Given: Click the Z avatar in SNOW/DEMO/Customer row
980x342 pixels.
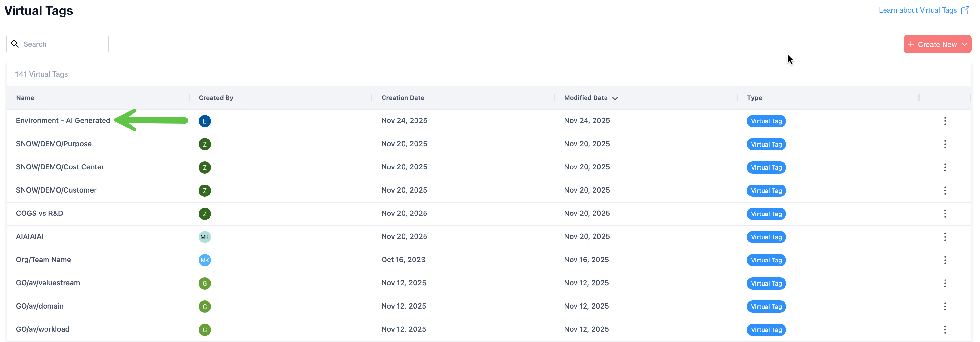Looking at the screenshot, I should [205, 190].
